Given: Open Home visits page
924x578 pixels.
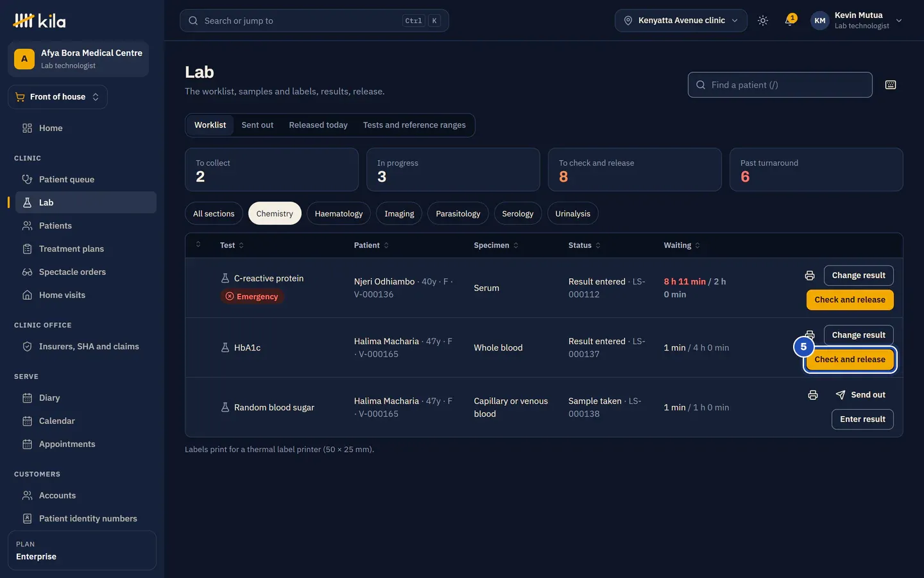Looking at the screenshot, I should pyautogui.click(x=86, y=295).
